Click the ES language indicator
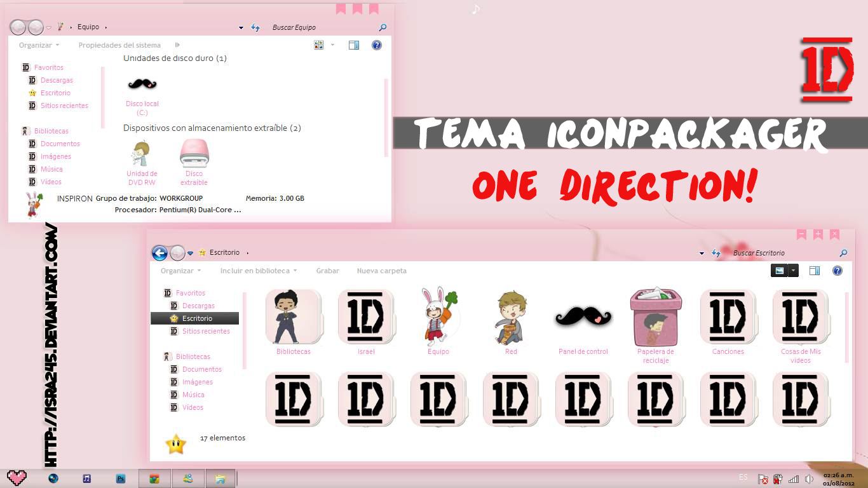 743,477
